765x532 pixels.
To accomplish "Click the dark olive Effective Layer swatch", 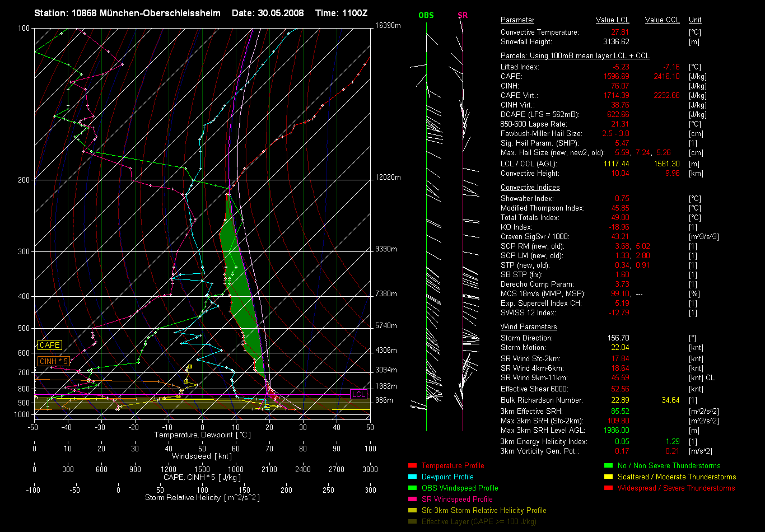I will tap(413, 521).
